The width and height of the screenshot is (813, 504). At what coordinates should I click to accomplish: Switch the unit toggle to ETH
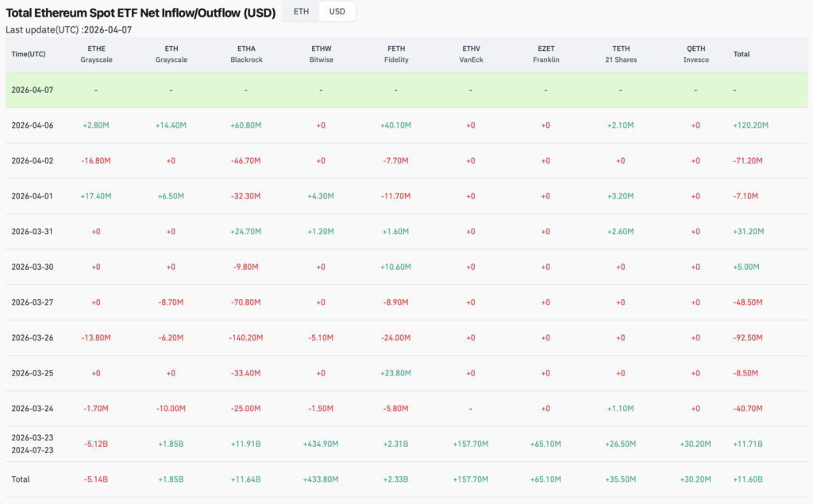(x=301, y=12)
